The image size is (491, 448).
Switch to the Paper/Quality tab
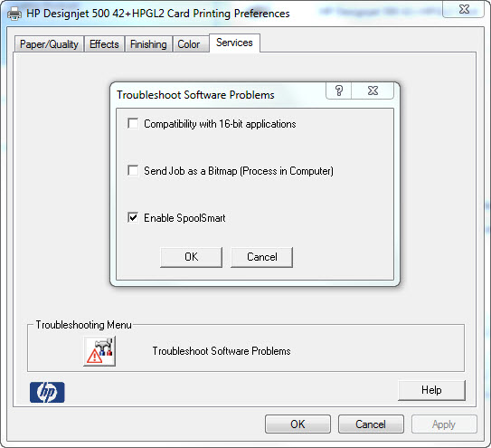click(49, 44)
